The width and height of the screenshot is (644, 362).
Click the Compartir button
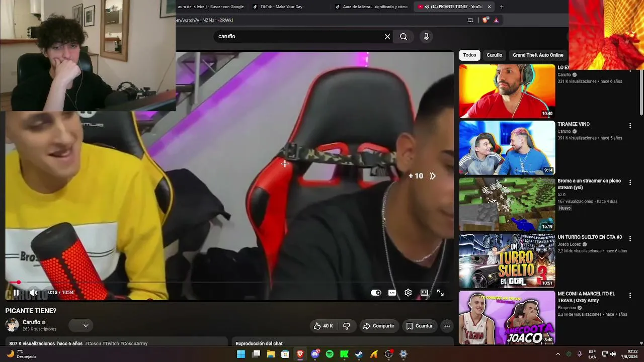[379, 326]
